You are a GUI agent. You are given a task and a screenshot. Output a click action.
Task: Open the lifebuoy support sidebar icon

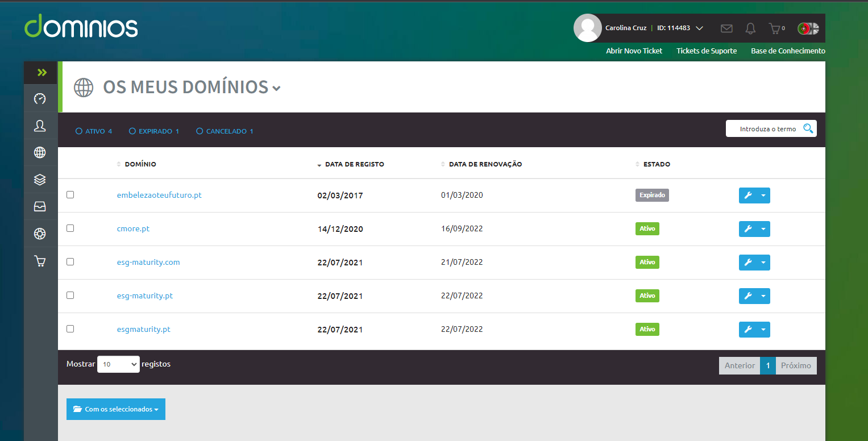click(x=40, y=234)
